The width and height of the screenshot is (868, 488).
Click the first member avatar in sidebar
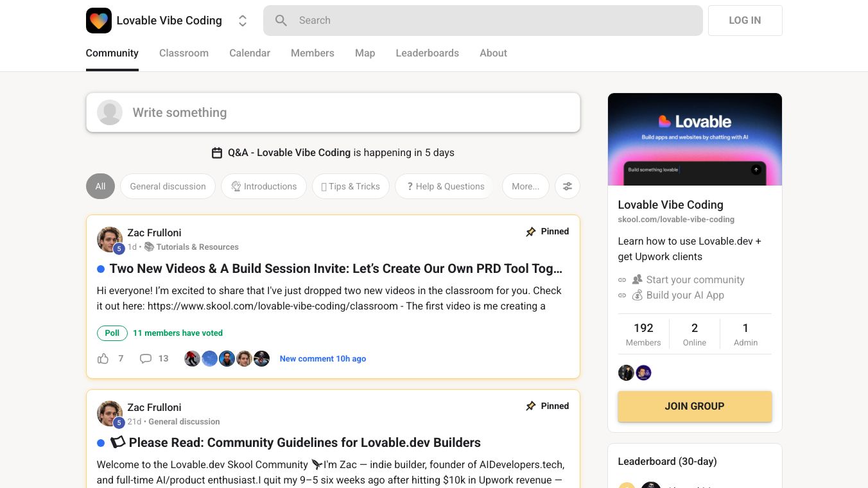pos(626,373)
